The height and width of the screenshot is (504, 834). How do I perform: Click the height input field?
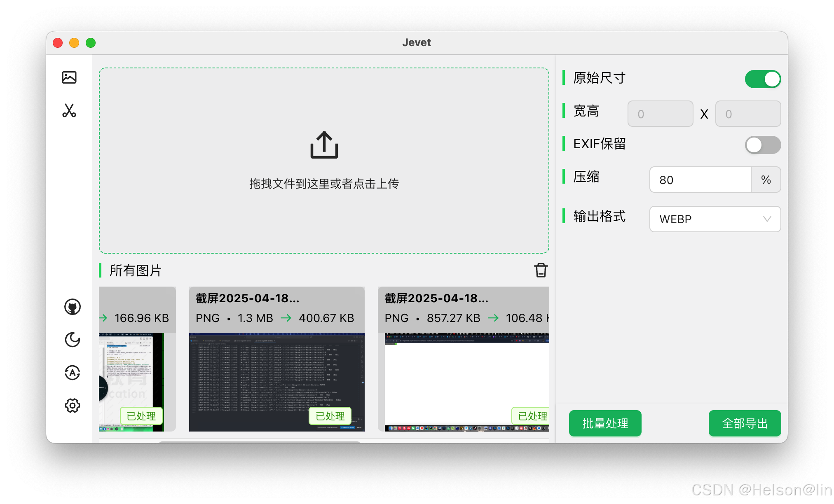(x=747, y=114)
